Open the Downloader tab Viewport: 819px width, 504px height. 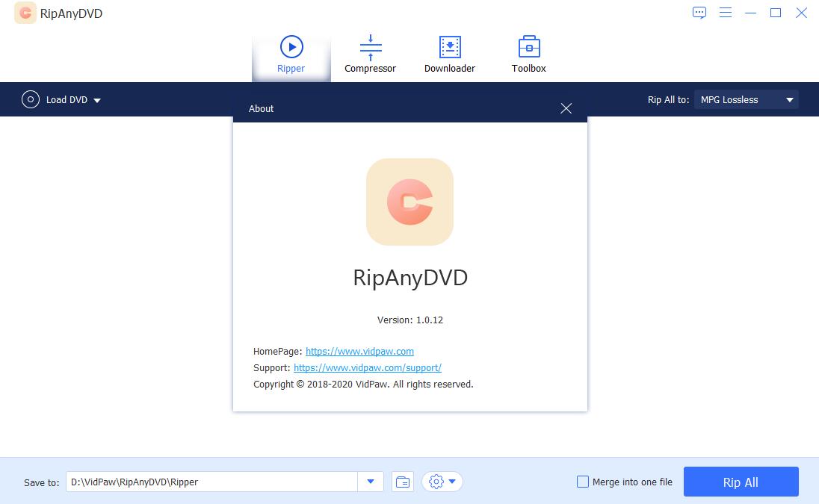[449, 55]
